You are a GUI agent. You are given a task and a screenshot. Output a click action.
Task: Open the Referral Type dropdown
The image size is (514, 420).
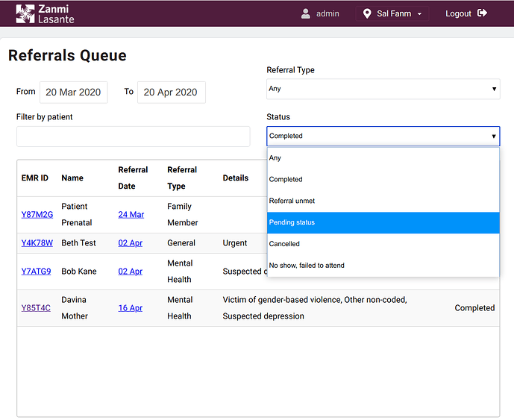(x=383, y=89)
